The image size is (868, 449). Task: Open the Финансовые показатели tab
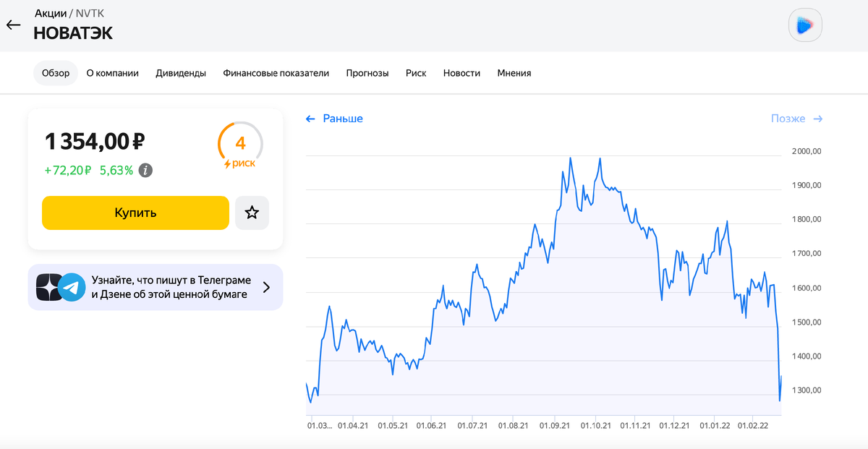276,73
